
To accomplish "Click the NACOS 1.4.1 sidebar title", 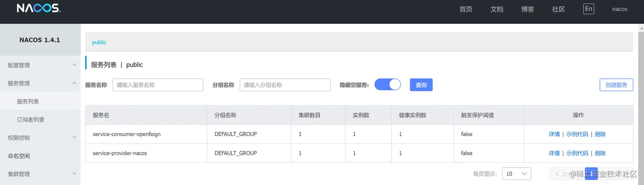I will [x=40, y=40].
